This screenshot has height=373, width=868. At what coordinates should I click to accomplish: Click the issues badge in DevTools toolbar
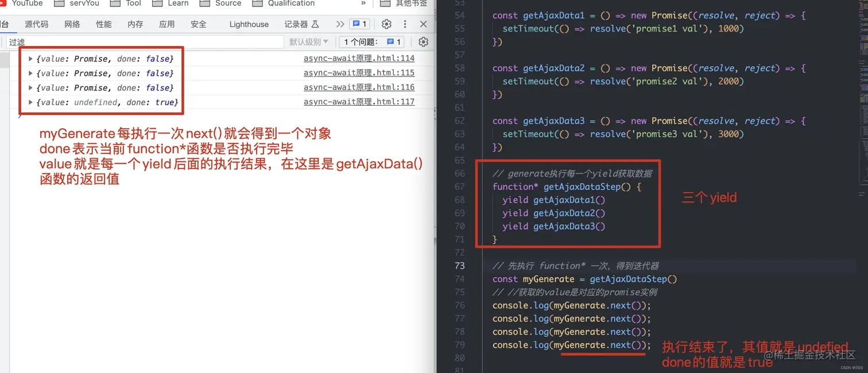pyautogui.click(x=359, y=24)
